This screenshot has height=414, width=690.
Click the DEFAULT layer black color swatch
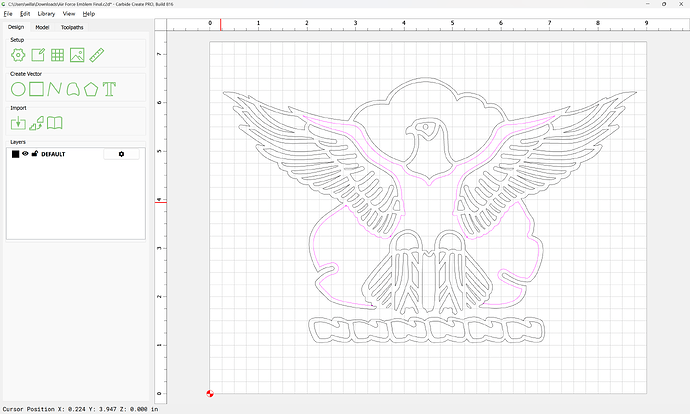pyautogui.click(x=15, y=154)
